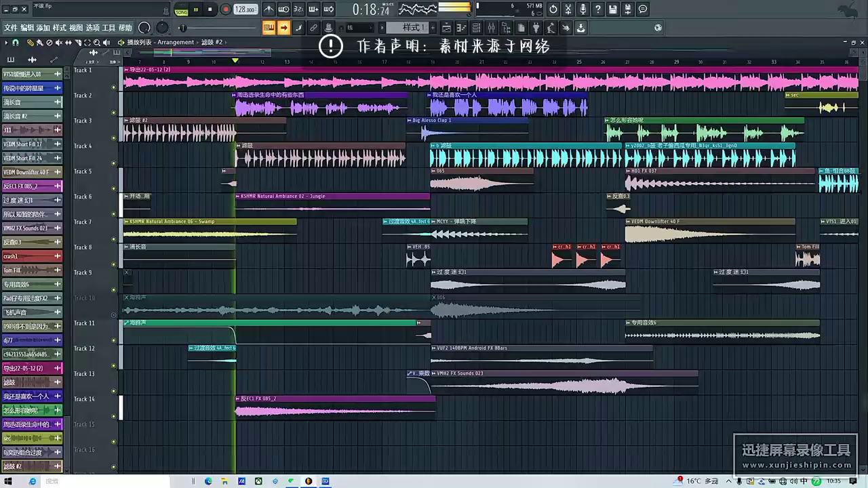Open the piano roll icon

(x=461, y=28)
